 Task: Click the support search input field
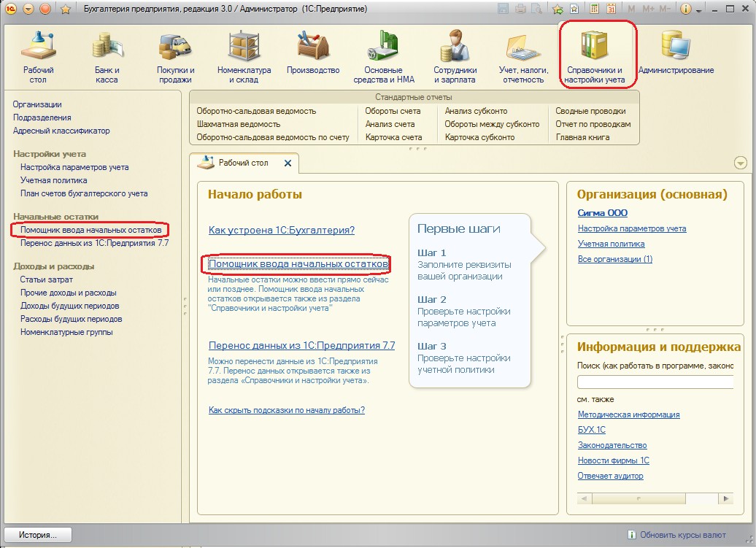click(655, 382)
